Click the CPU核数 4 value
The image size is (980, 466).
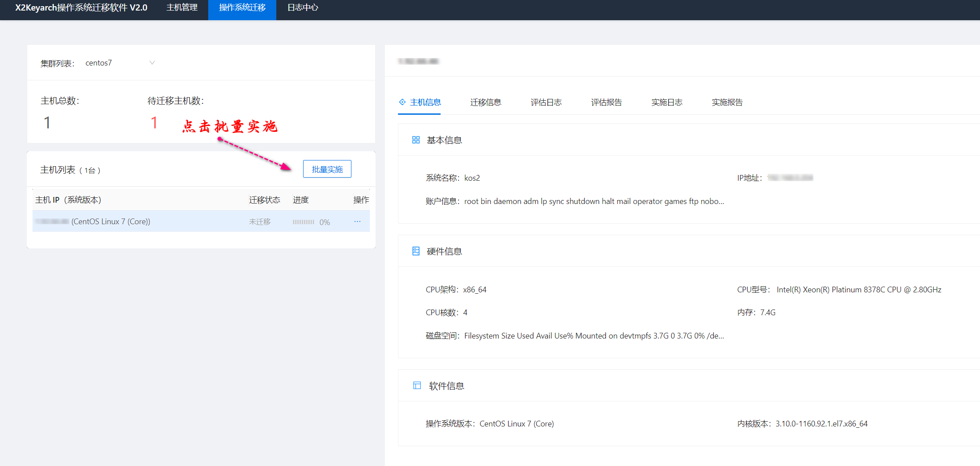pos(465,313)
